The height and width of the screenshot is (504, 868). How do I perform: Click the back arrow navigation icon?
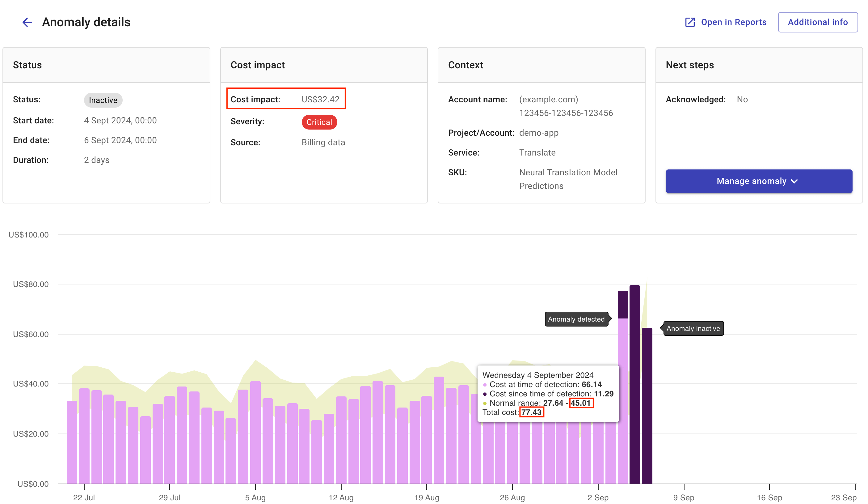click(x=26, y=22)
